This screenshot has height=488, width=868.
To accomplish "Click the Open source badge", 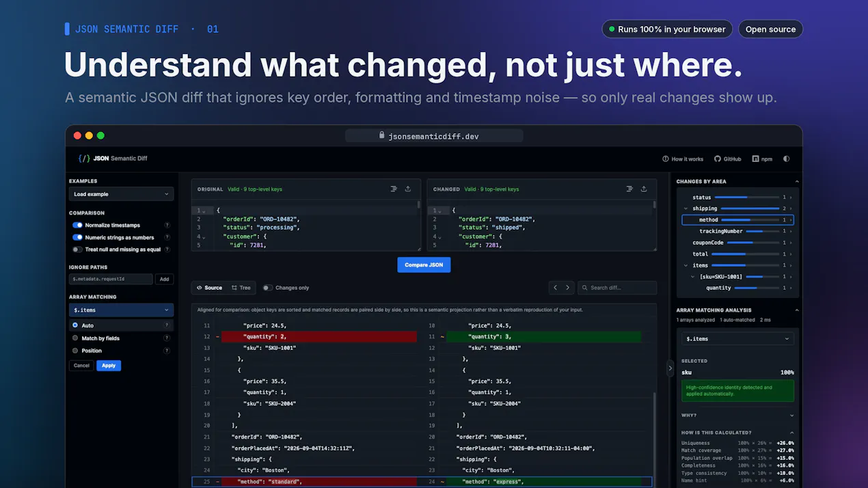I will coord(770,29).
